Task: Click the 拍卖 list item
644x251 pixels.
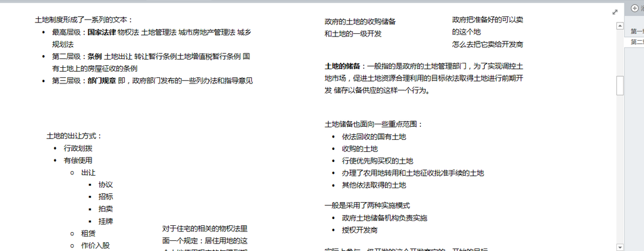Action: tap(105, 208)
